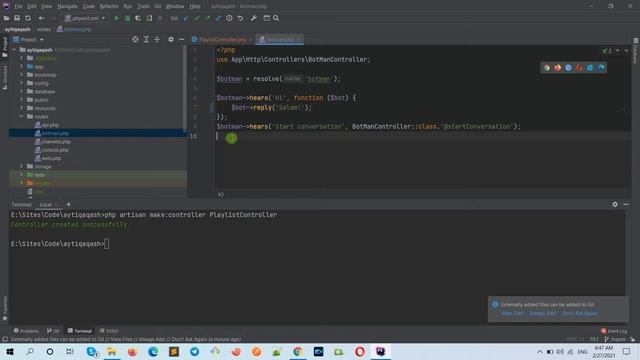Open Opera from the taskbar
Viewport: 640px width, 360px height.
tap(360, 351)
